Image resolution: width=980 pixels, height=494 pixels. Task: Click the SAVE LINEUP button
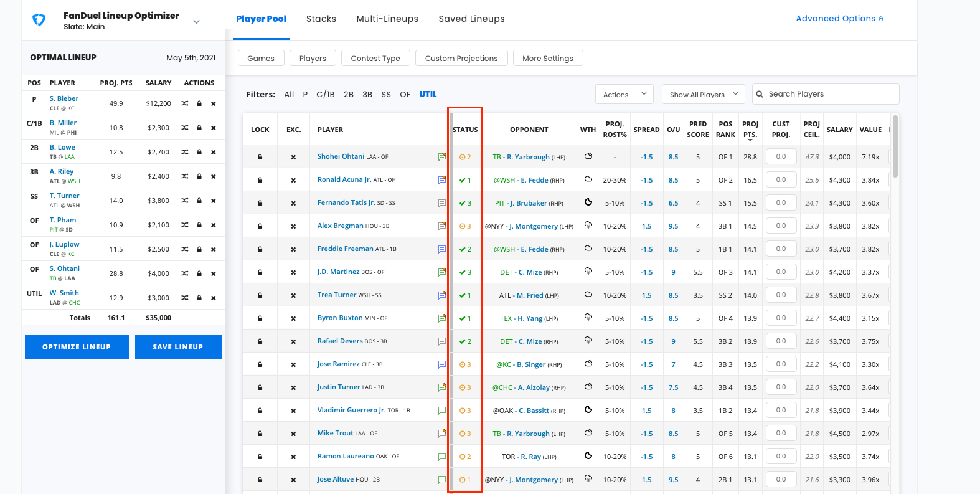pos(178,347)
